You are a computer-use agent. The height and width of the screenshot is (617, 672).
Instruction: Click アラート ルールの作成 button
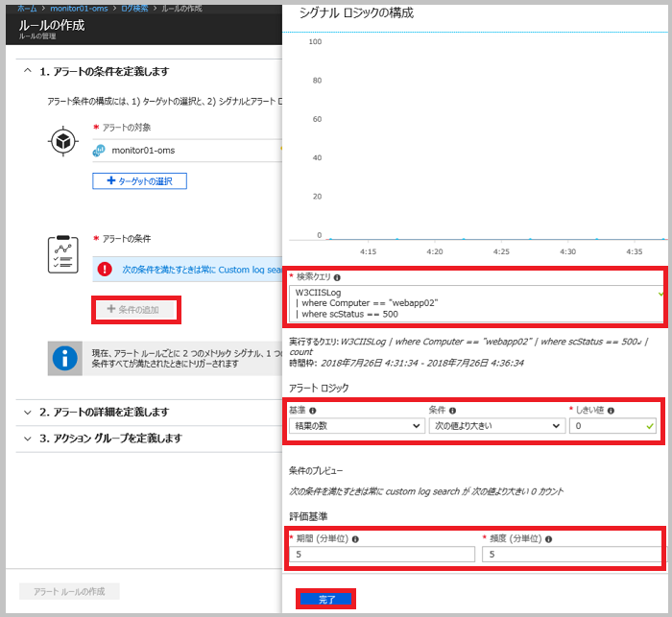coord(69,591)
